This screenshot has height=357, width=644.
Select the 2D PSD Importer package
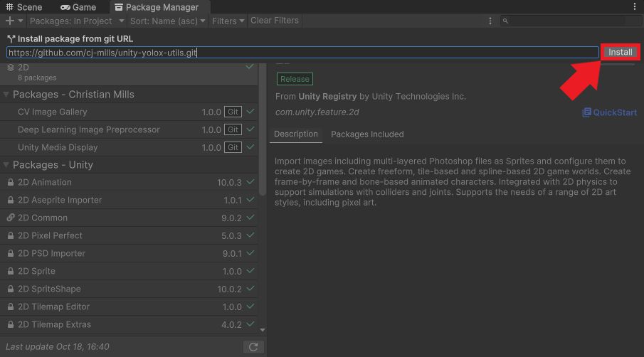point(129,253)
